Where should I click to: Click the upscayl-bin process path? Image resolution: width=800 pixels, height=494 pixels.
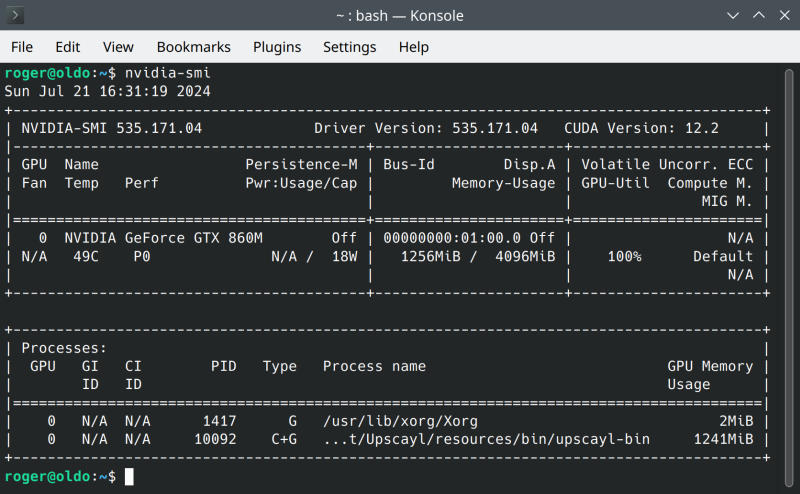tap(486, 439)
